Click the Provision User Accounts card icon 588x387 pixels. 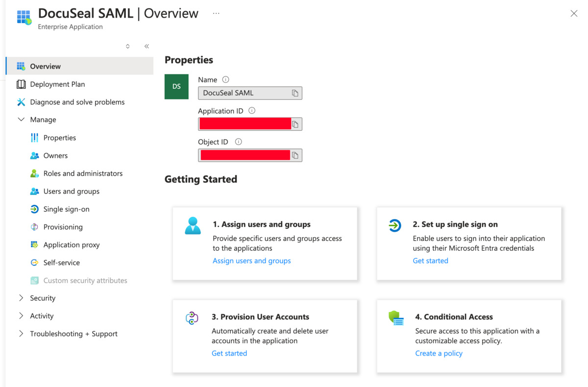click(x=192, y=318)
